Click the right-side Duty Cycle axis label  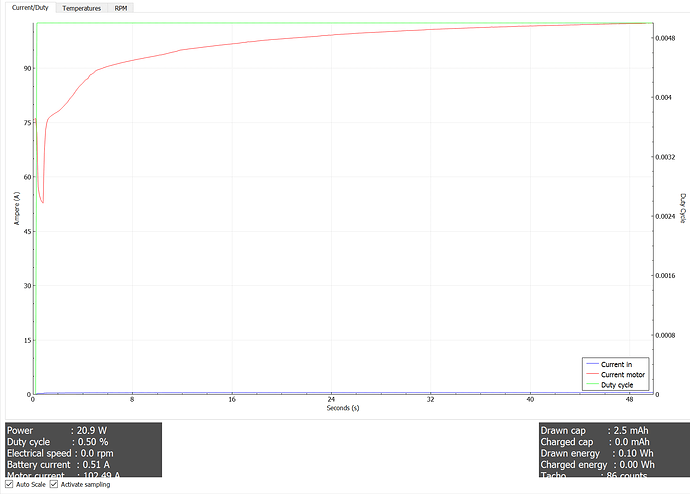pos(682,207)
